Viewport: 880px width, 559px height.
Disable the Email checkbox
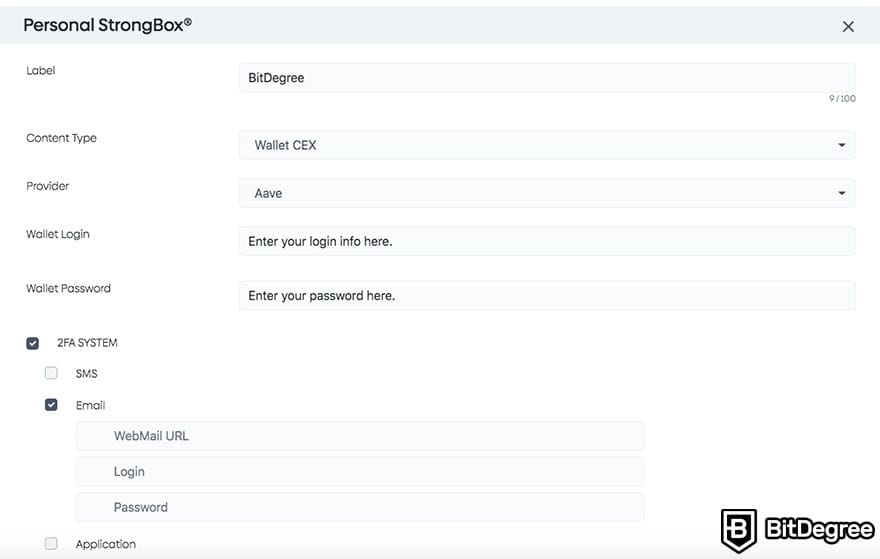point(51,405)
